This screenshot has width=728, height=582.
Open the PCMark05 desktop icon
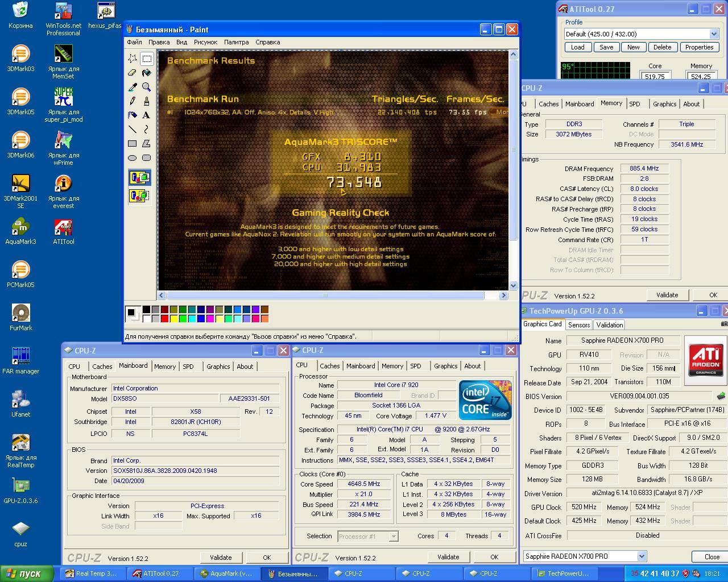click(20, 275)
